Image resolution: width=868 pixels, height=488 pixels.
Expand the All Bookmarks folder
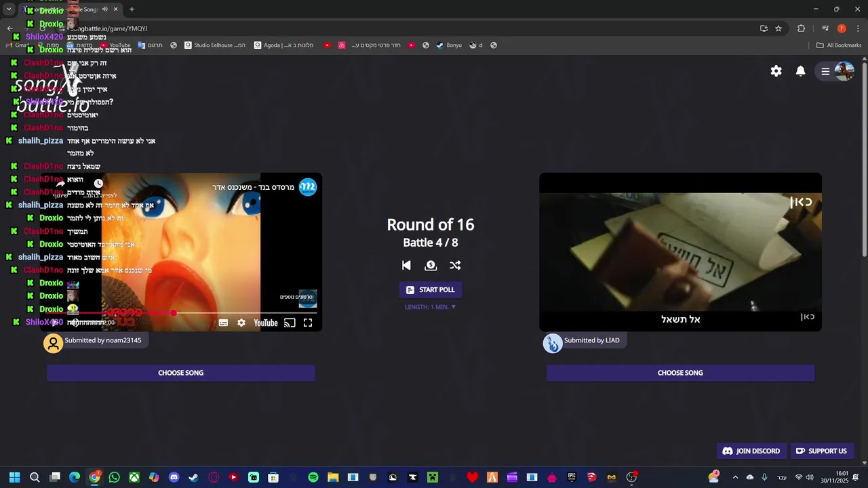839,45
